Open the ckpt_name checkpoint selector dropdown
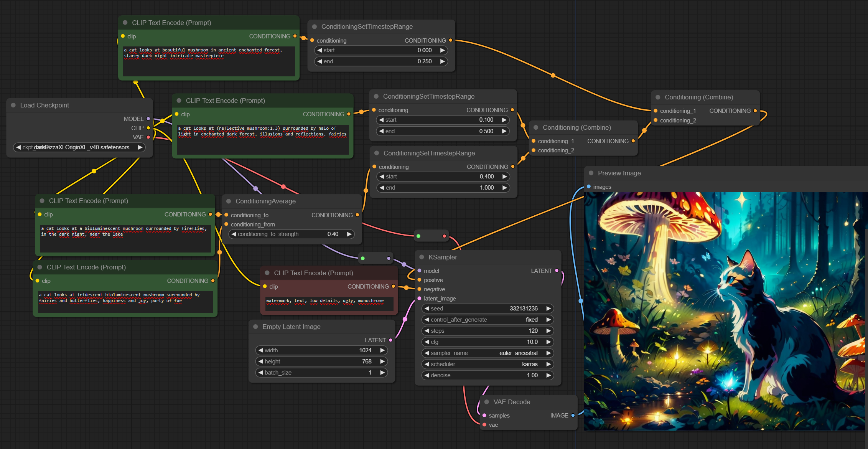 click(x=79, y=147)
